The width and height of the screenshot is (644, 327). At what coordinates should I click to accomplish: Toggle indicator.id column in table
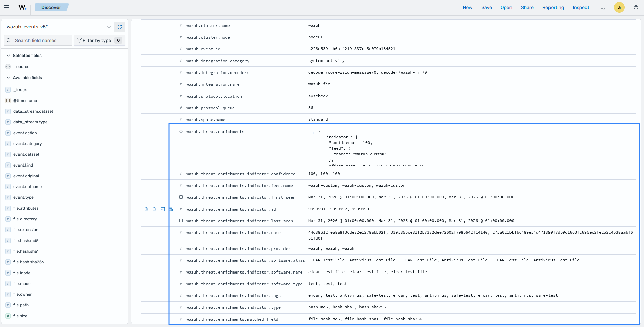coord(163,209)
